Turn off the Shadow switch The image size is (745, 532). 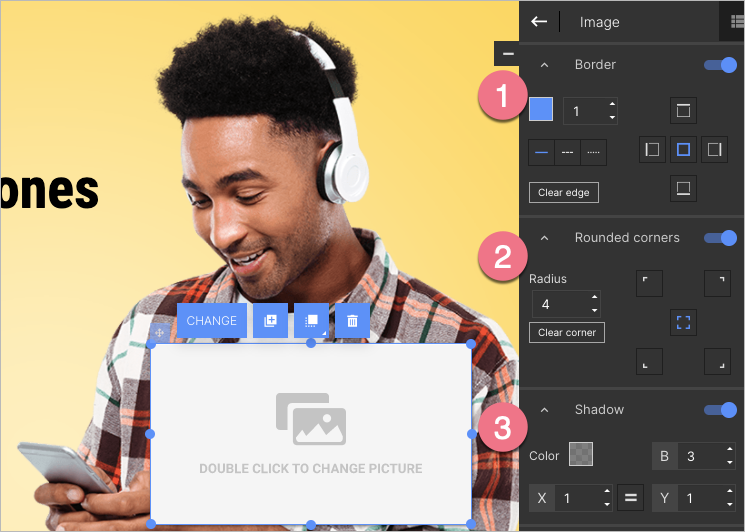(x=720, y=410)
